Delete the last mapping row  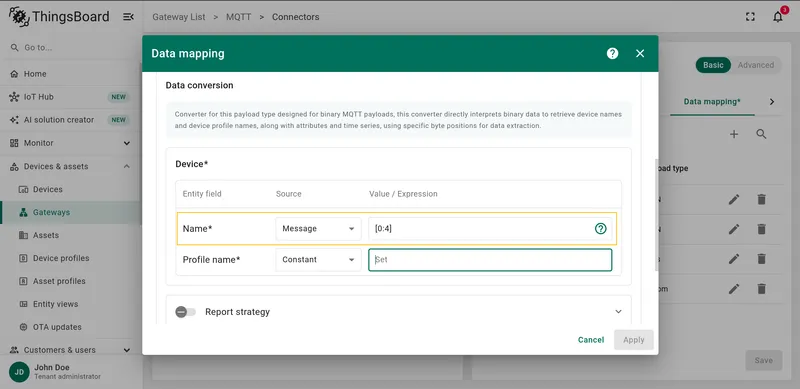point(761,289)
